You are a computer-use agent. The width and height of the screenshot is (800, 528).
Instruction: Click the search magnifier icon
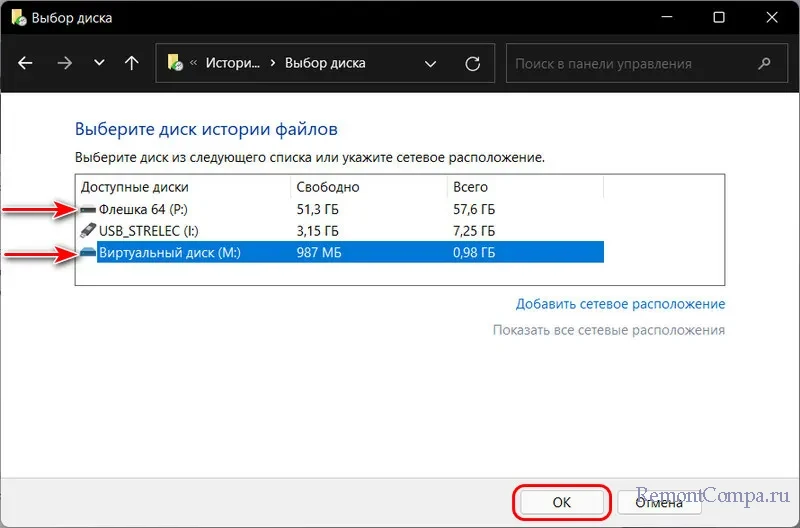pos(765,63)
